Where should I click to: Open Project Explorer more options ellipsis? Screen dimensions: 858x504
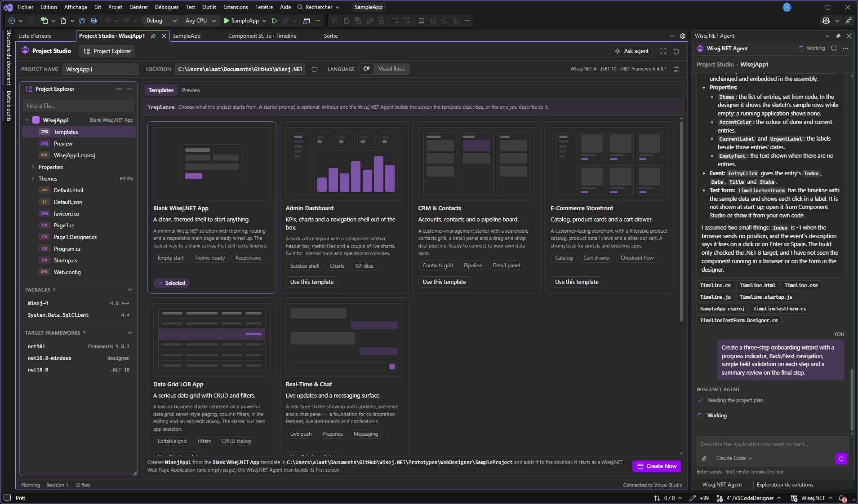(119, 89)
